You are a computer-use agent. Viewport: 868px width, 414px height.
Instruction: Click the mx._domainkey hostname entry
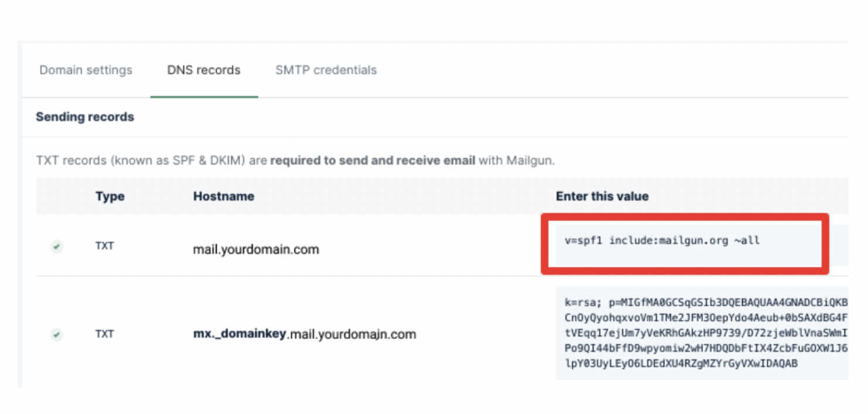[305, 334]
